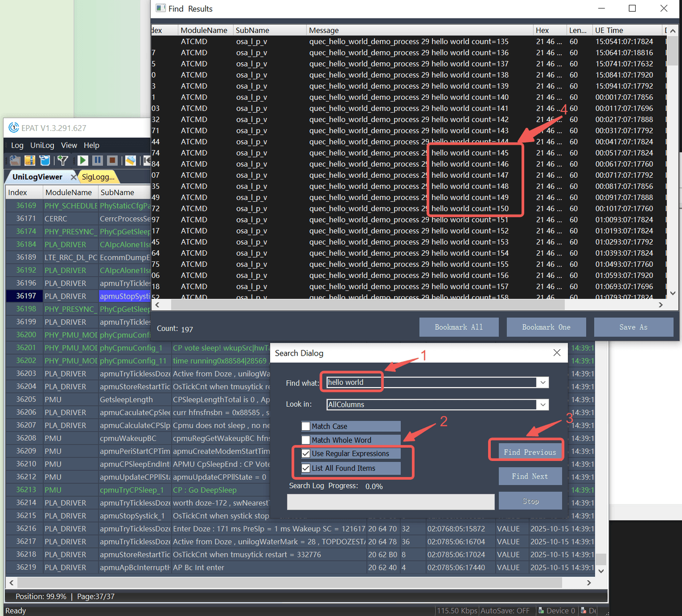682x616 pixels.
Task: Select log row 36171 CERRC
Action: point(78,219)
